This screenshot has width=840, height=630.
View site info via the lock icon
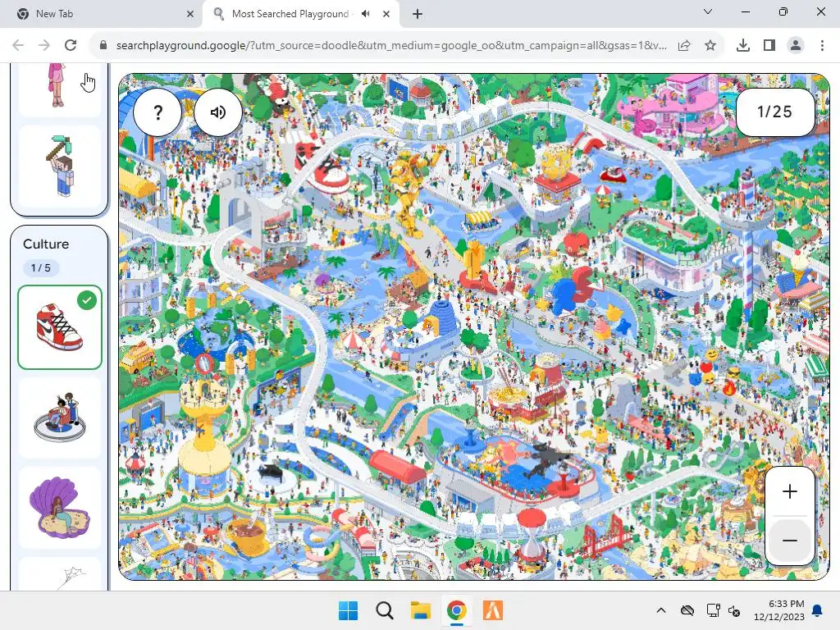pyautogui.click(x=103, y=46)
